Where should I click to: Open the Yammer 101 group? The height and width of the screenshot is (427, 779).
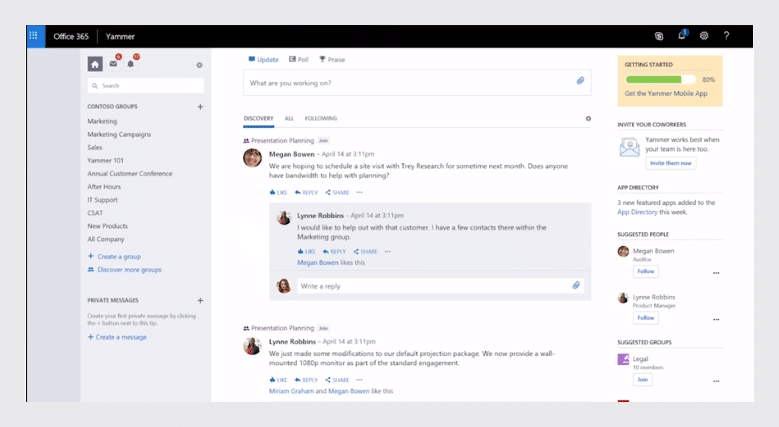pos(105,161)
